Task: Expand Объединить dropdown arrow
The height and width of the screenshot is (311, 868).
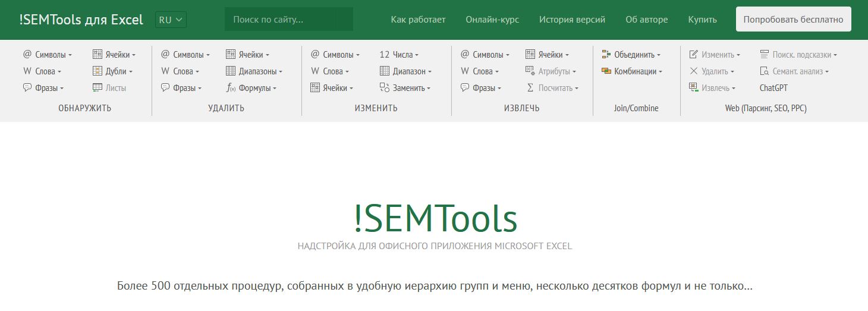Action: tap(659, 55)
